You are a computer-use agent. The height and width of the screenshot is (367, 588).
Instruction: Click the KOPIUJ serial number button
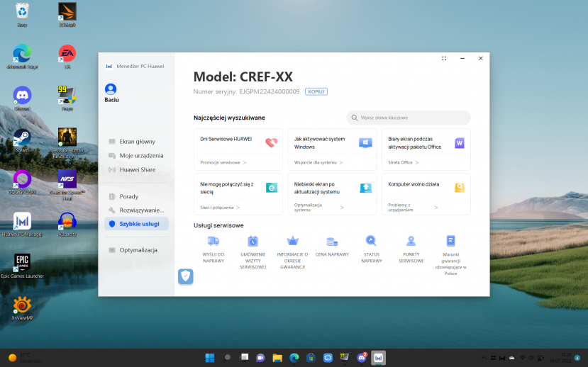point(316,91)
